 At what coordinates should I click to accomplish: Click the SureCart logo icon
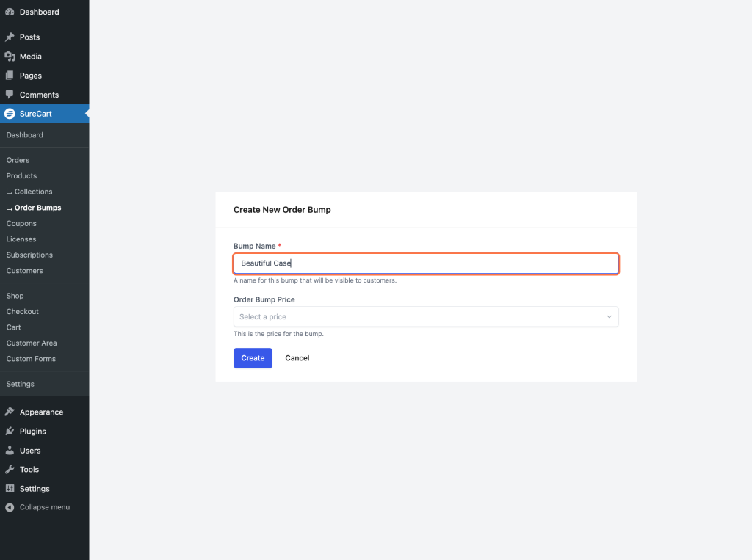coord(10,114)
